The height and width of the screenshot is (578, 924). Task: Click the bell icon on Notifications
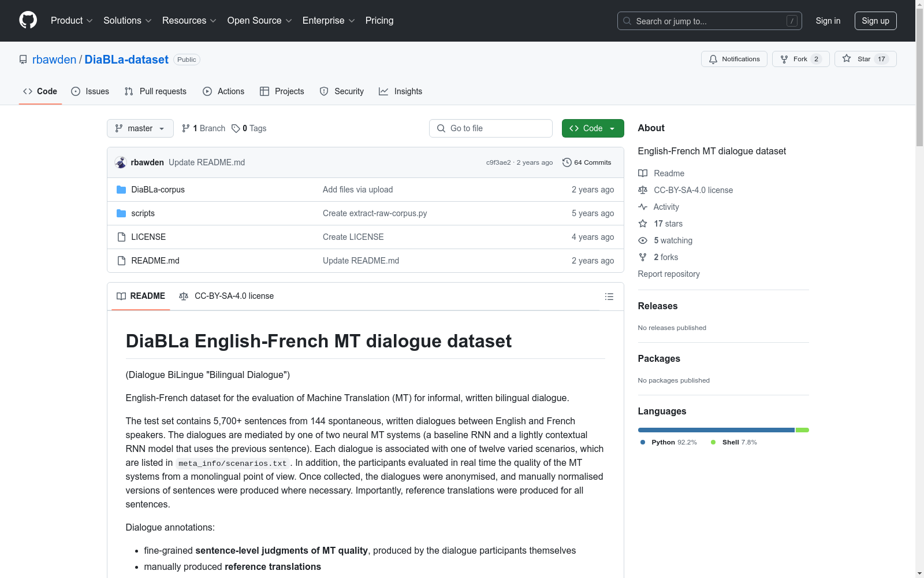click(713, 59)
